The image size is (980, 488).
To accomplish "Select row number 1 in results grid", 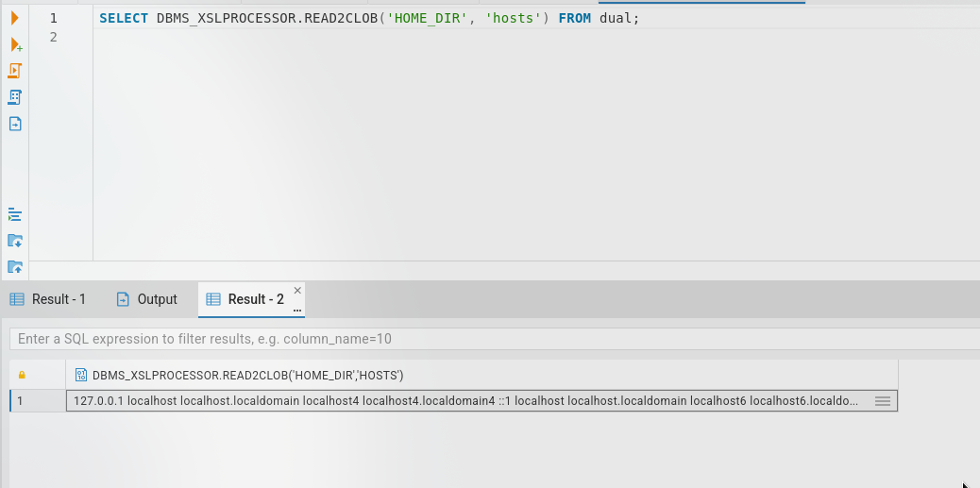I will 38,401.
